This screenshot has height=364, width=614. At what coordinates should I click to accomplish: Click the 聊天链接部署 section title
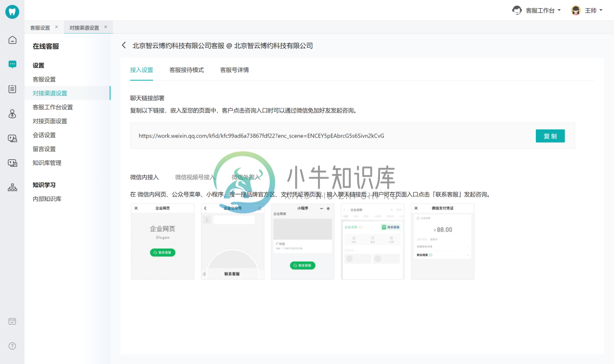coord(147,98)
